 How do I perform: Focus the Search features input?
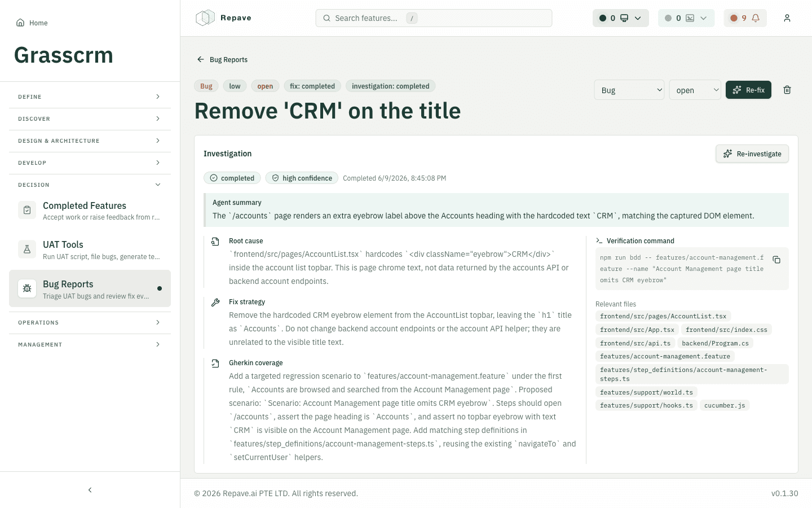tap(434, 18)
